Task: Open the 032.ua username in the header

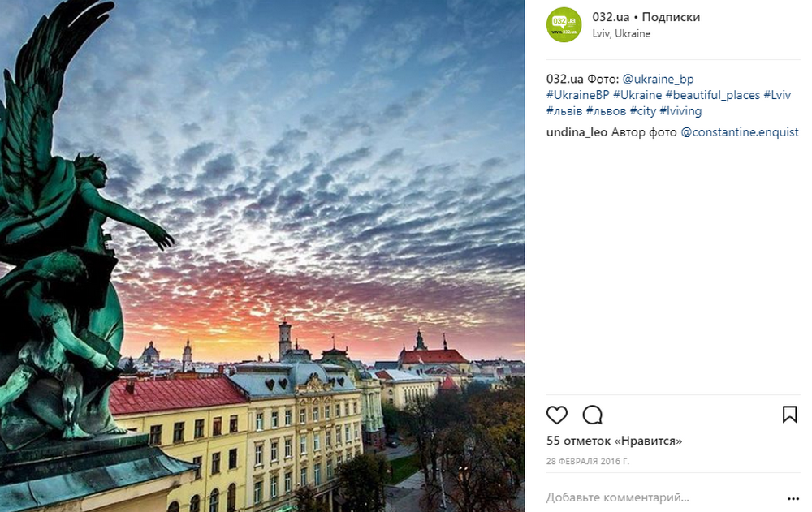Action: click(611, 17)
